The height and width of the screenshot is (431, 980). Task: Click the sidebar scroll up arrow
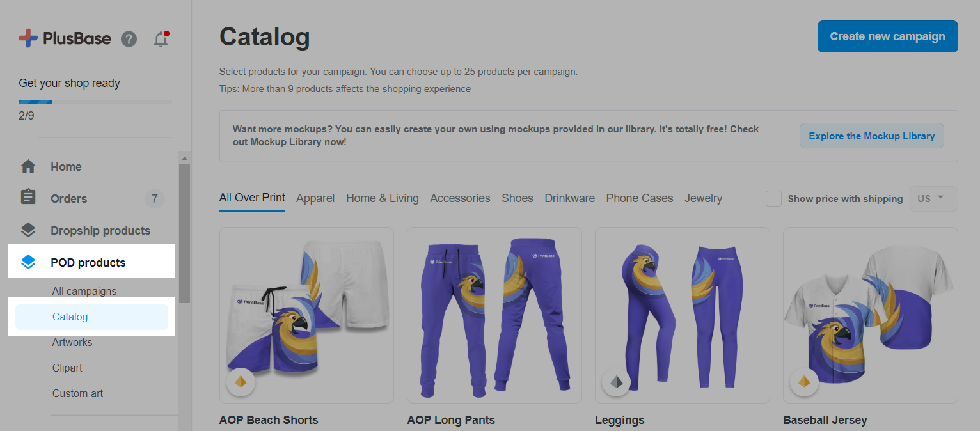184,158
